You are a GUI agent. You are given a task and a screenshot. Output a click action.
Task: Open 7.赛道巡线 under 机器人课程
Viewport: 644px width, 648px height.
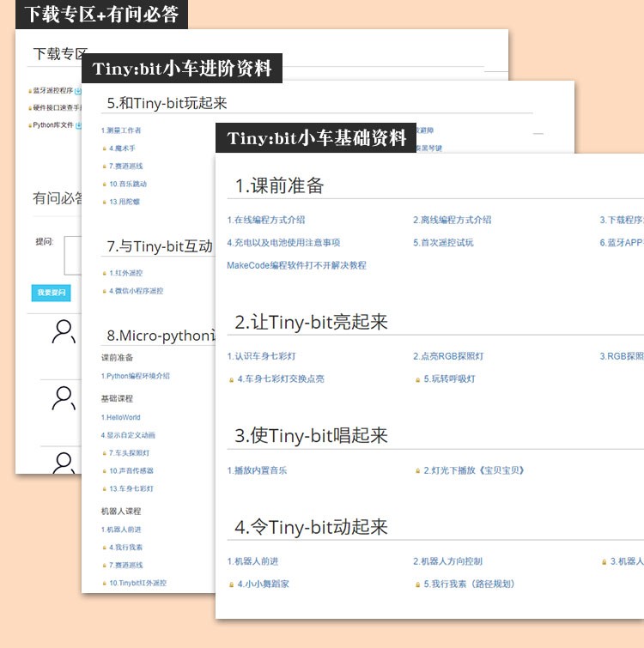coord(125,565)
